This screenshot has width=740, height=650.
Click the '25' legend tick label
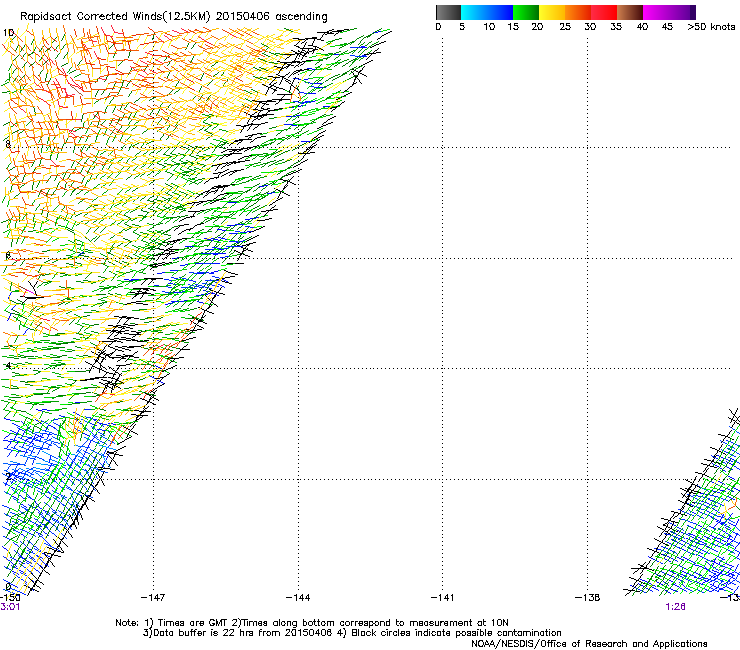click(x=565, y=27)
